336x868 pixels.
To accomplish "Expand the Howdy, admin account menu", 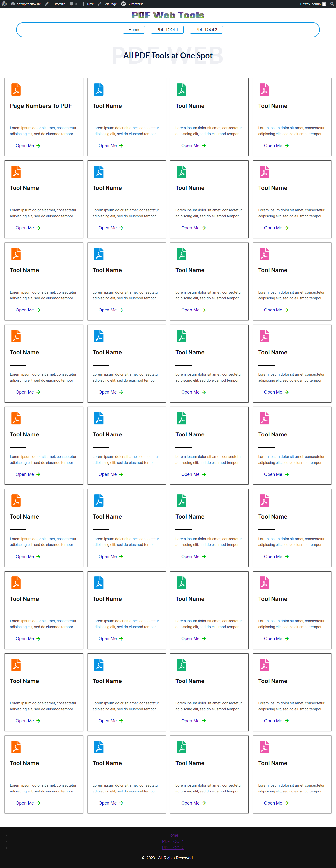I will pyautogui.click(x=310, y=4).
